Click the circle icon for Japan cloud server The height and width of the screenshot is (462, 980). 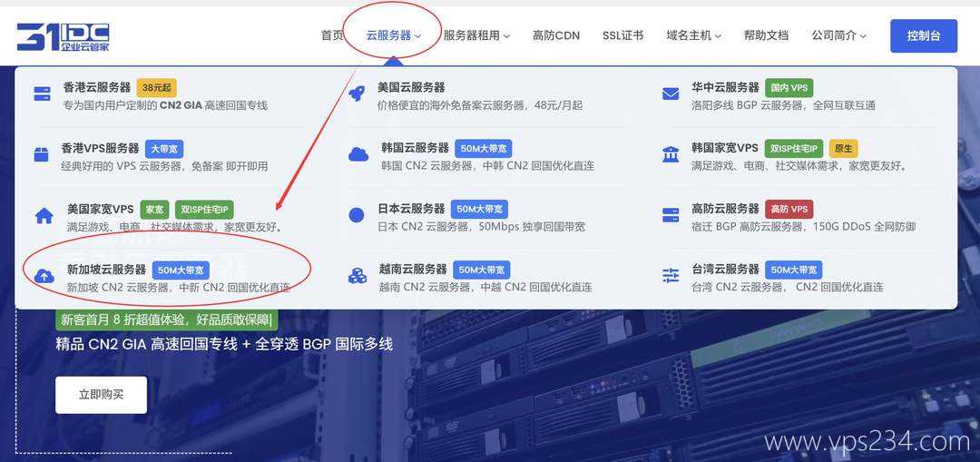pos(357,216)
